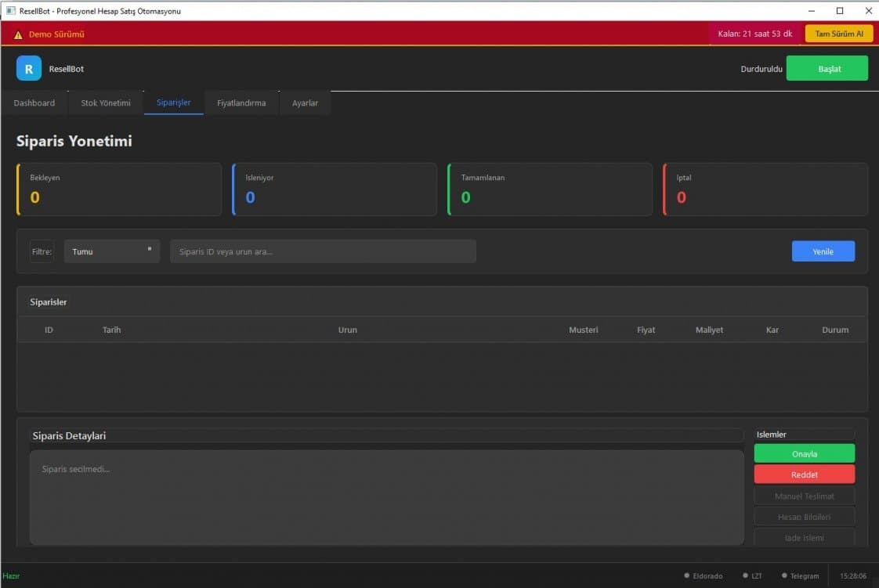Click the Tam Sürüm Al button

[x=838, y=34]
